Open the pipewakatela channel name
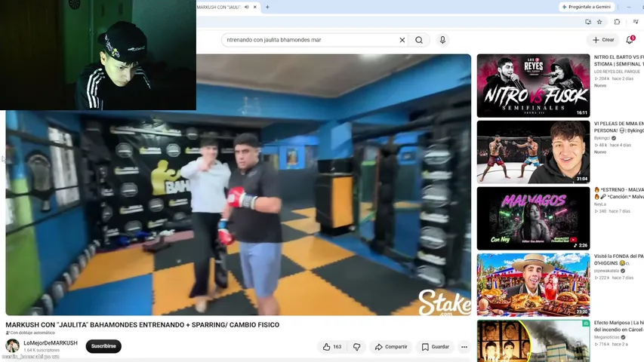Viewport: 644px width, 362px height. 606,271
